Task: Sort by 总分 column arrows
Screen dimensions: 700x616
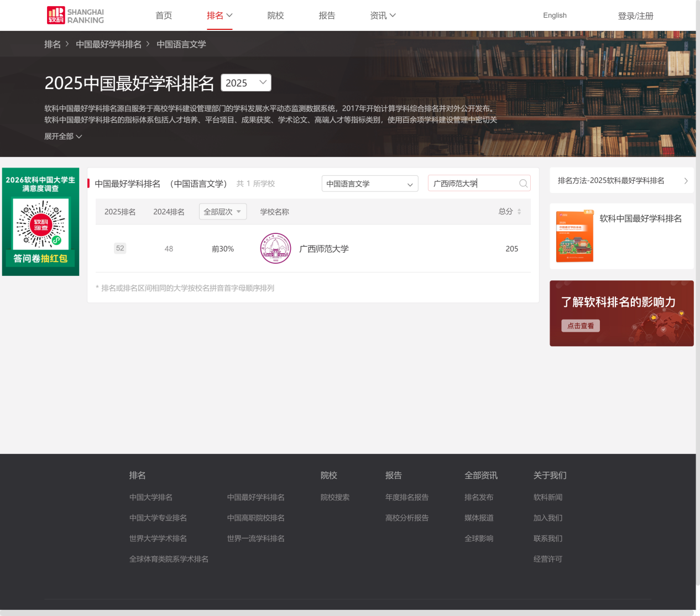Action: pyautogui.click(x=519, y=212)
